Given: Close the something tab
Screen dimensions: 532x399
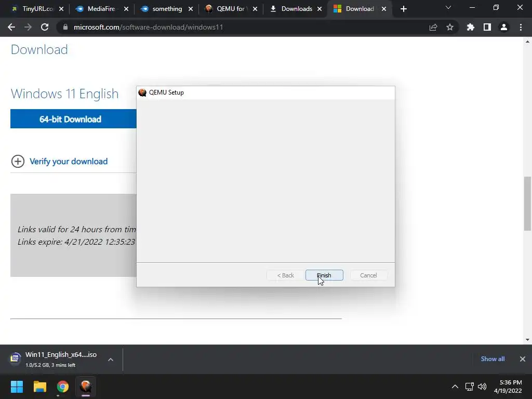Looking at the screenshot, I should 191,9.
